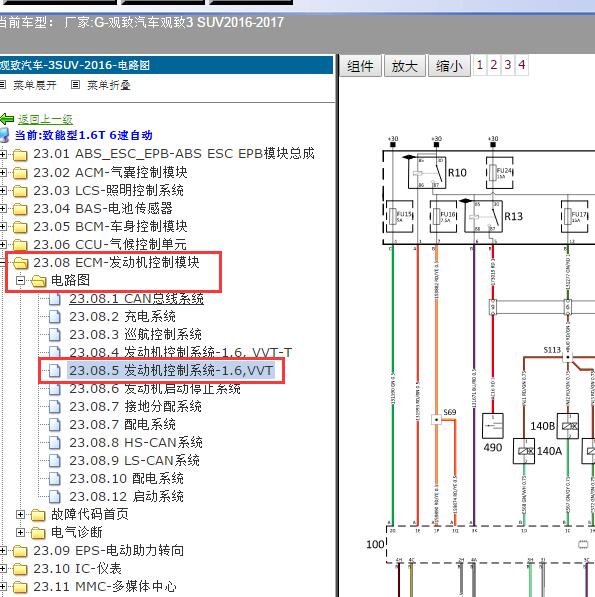Click the page icon for 23.08.7 配电系统
Screen dimensions: 595x597
click(x=55, y=425)
